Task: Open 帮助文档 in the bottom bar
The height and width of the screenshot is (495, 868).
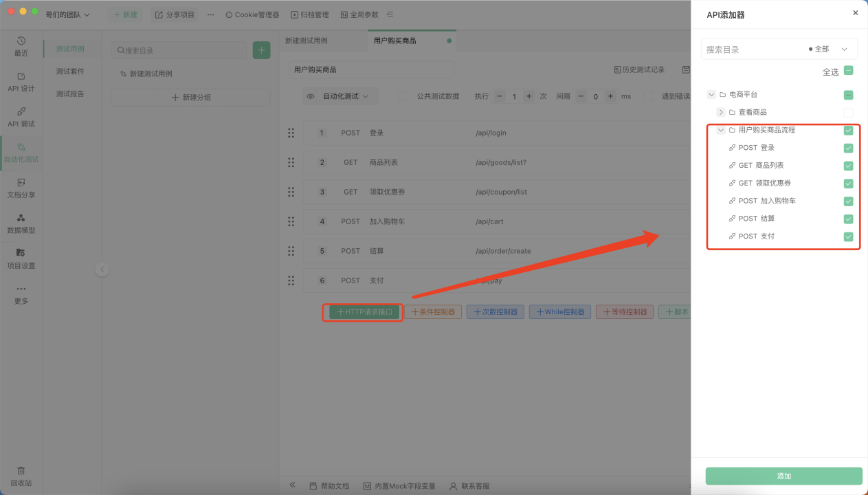Action: coord(329,486)
